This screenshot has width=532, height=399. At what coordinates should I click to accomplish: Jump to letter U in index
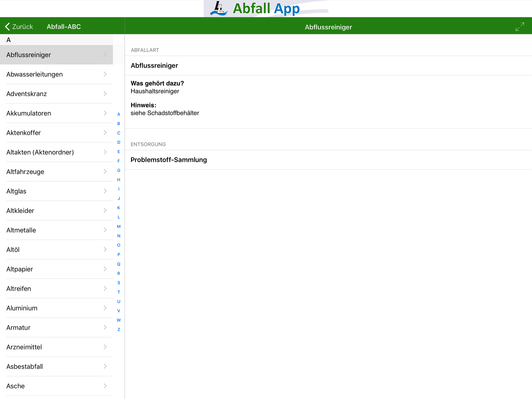tap(119, 302)
